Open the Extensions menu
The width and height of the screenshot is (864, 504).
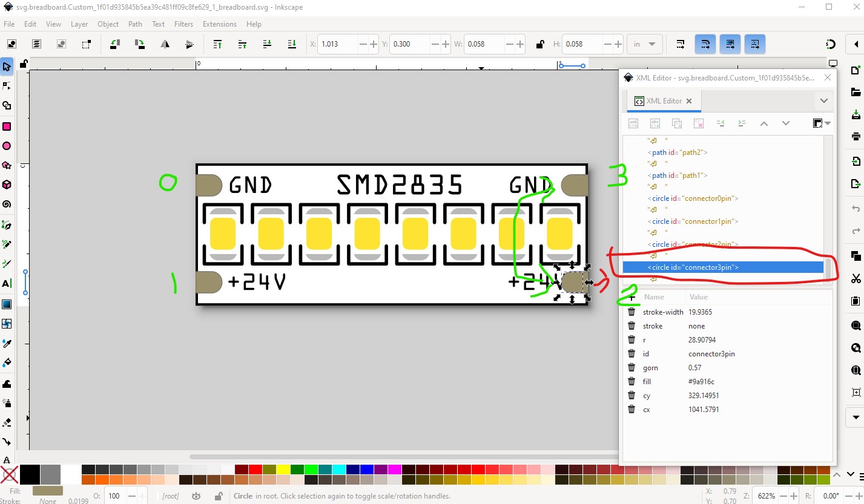tap(220, 24)
